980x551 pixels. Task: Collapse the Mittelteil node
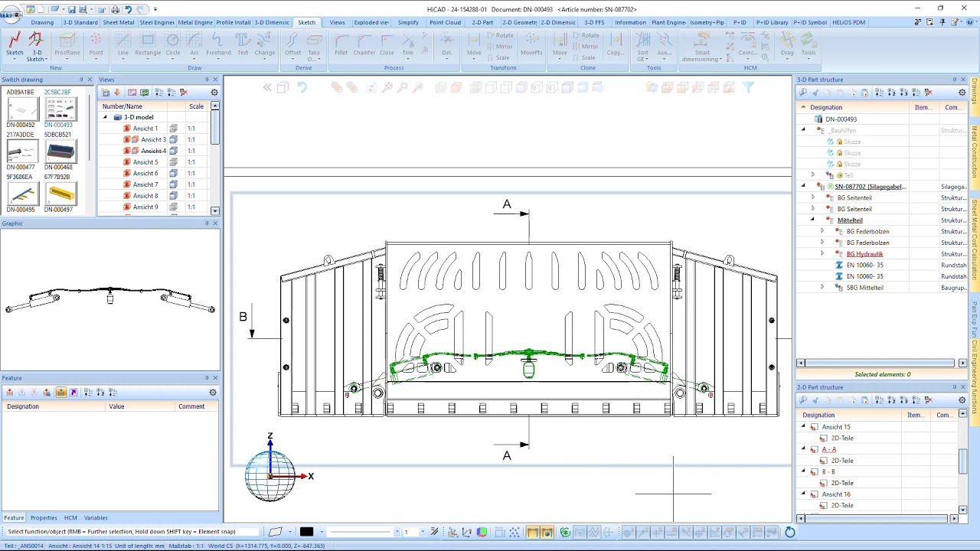(x=813, y=220)
